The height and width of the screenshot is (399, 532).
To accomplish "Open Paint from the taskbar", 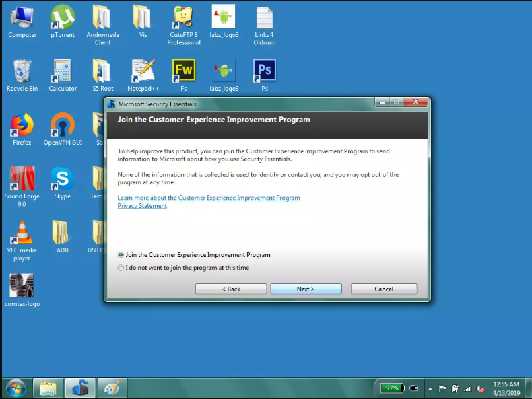I will click(x=112, y=388).
